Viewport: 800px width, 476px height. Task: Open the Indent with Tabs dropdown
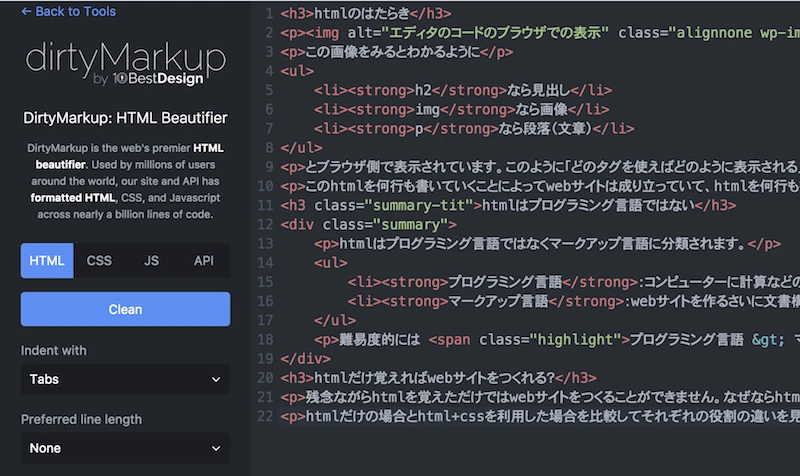pyautogui.click(x=126, y=379)
